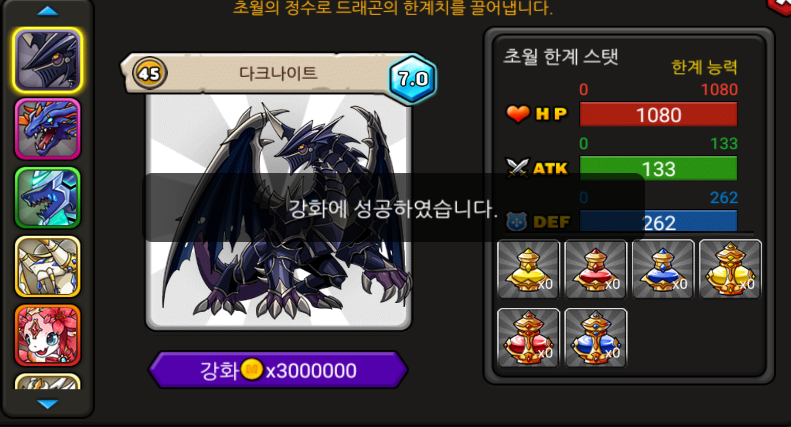Select the pink flower dragon portrait
This screenshot has height=427, width=791.
pos(47,335)
